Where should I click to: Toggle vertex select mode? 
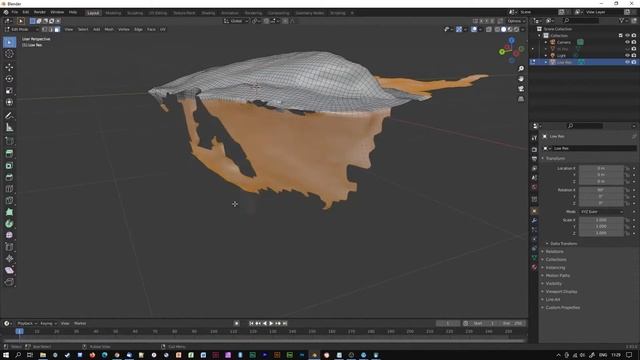44,29
